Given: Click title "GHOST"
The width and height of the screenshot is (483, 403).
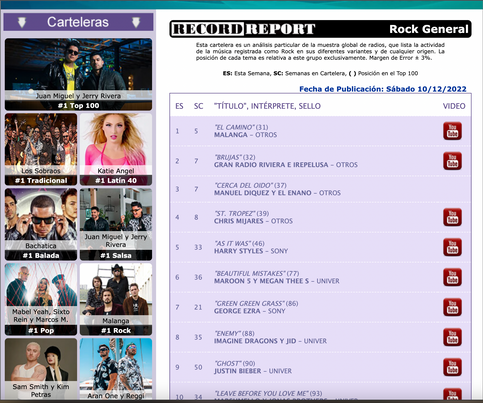Looking at the screenshot, I should 228,364.
